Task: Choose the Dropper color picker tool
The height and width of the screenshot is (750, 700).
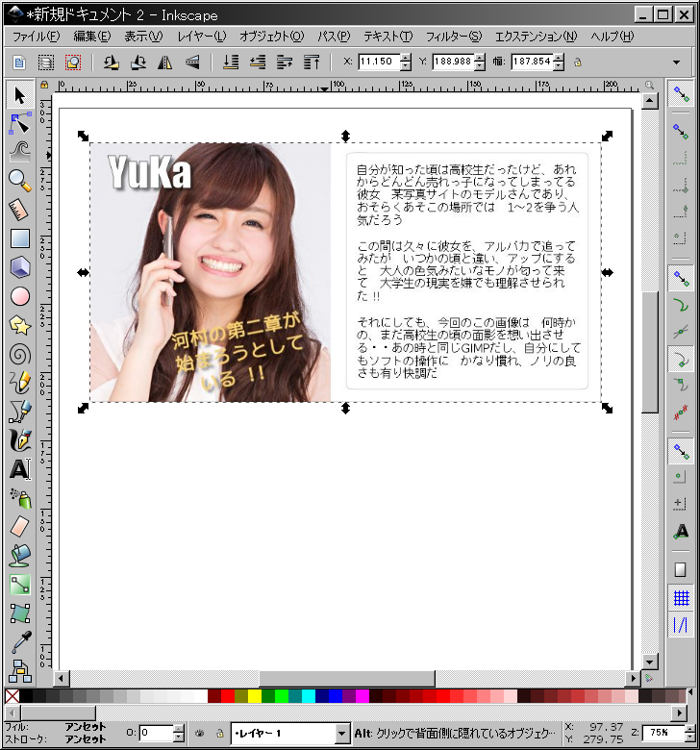Action: 20,642
